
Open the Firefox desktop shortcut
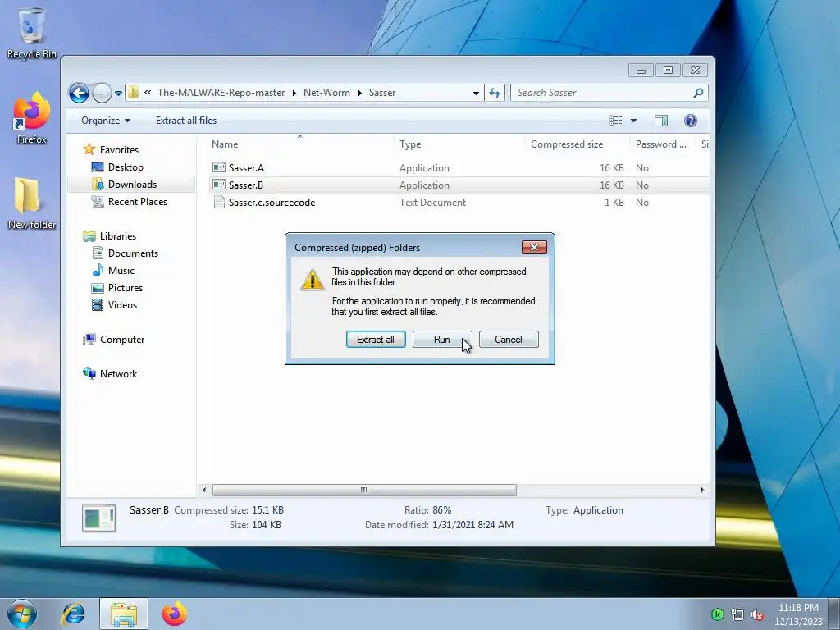coord(32,118)
